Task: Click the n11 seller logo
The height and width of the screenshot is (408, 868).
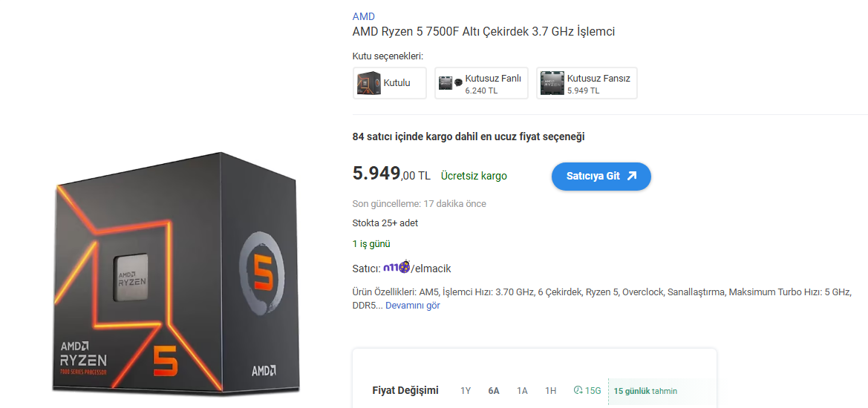Action: pyautogui.click(x=397, y=267)
